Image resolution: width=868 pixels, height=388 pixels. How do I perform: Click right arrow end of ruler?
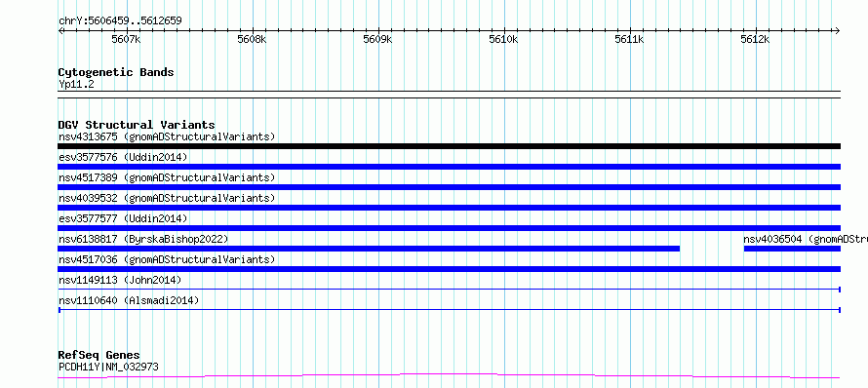(838, 30)
